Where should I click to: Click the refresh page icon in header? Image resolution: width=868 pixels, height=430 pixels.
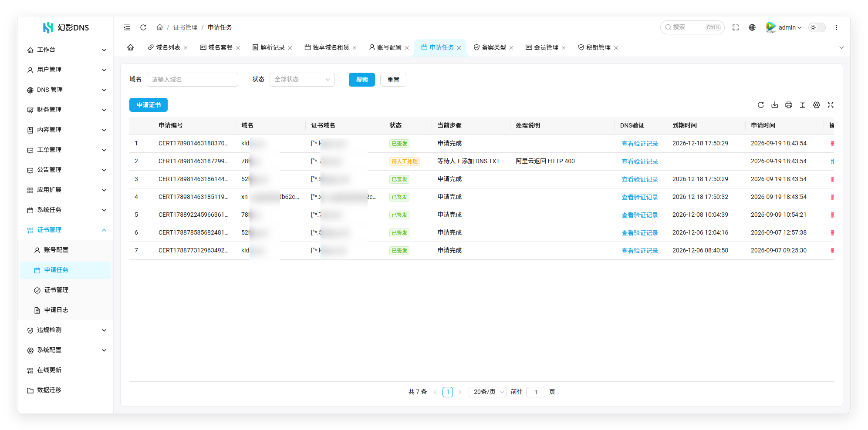tap(143, 27)
